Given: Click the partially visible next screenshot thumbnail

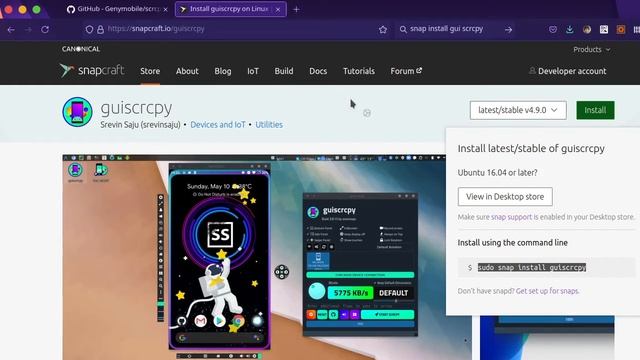Looking at the screenshot, I should pyautogui.click(x=547, y=338).
